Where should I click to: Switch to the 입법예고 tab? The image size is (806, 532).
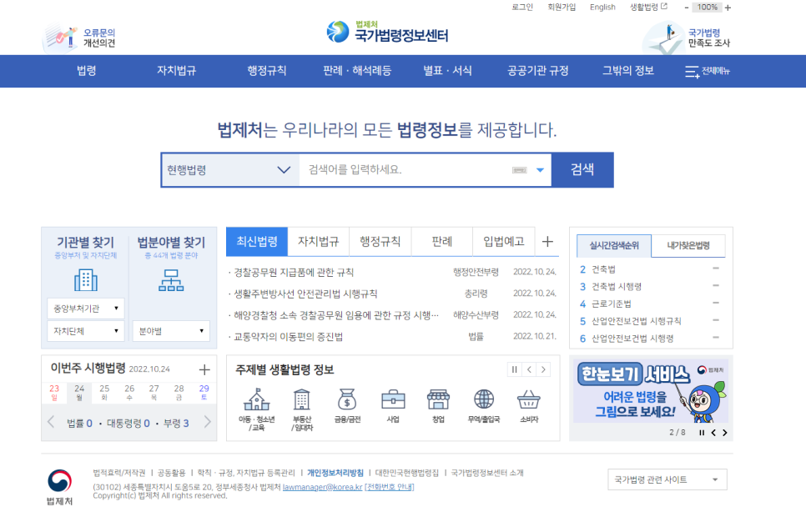[503, 242]
